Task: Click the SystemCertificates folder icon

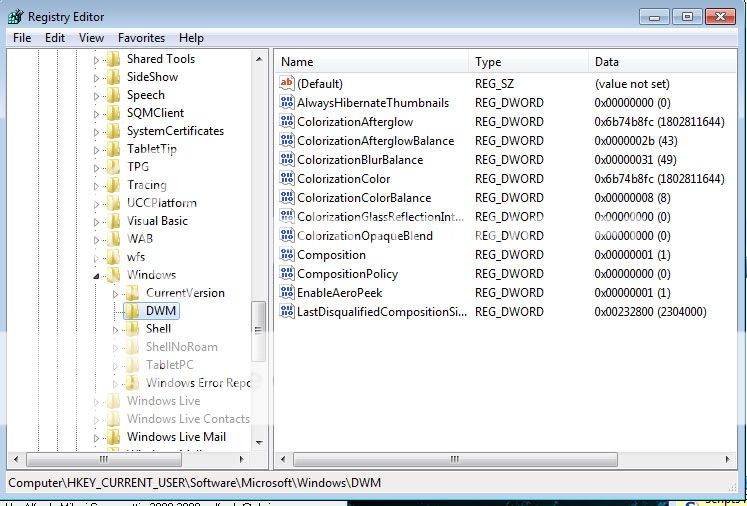Action: tap(113, 131)
